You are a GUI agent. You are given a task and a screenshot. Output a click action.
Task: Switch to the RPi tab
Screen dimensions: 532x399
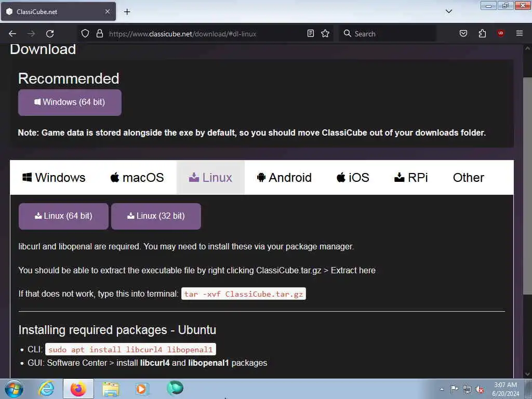(411, 178)
